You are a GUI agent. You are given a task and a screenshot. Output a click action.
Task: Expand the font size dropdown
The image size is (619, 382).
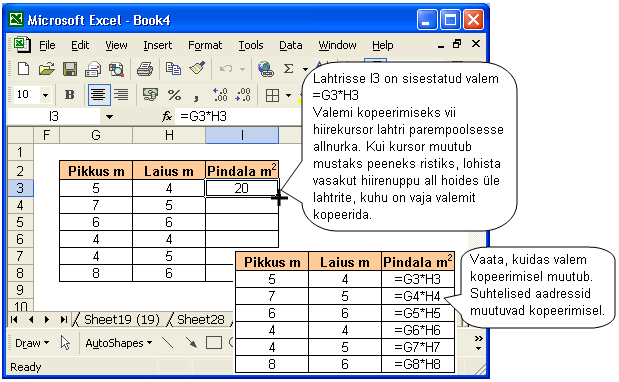45,95
